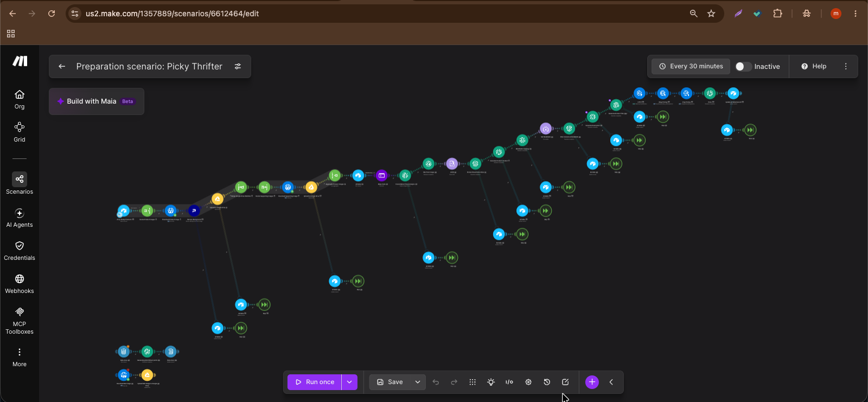The width and height of the screenshot is (868, 402).
Task: Open the history clock icon in the toolbar
Action: point(547,382)
